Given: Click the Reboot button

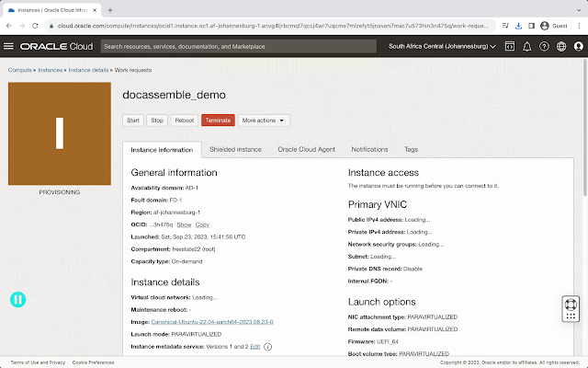Looking at the screenshot, I should [x=184, y=121].
